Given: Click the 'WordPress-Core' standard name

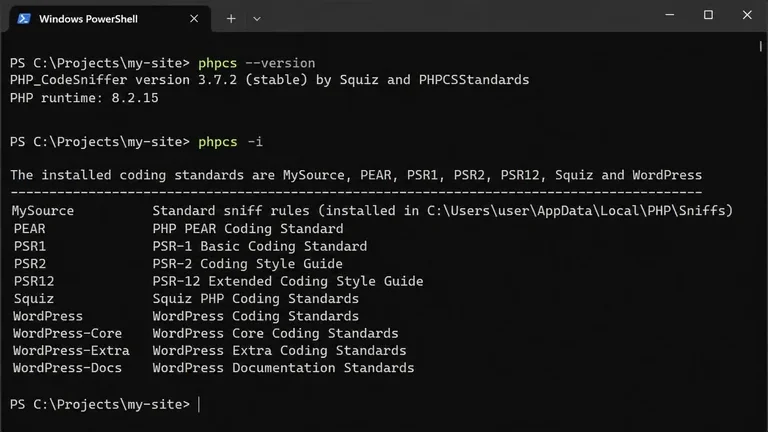Looking at the screenshot, I should pyautogui.click(x=68, y=334).
